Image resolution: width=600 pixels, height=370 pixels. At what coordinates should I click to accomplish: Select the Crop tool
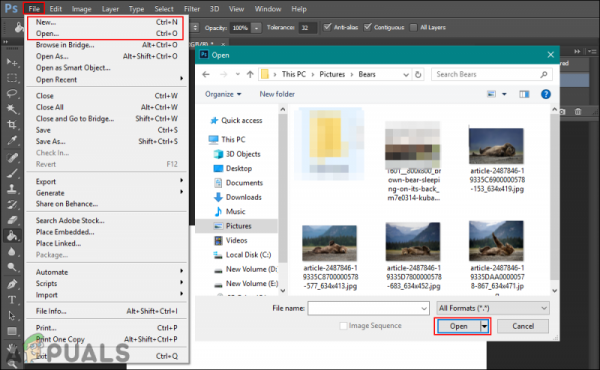12,125
